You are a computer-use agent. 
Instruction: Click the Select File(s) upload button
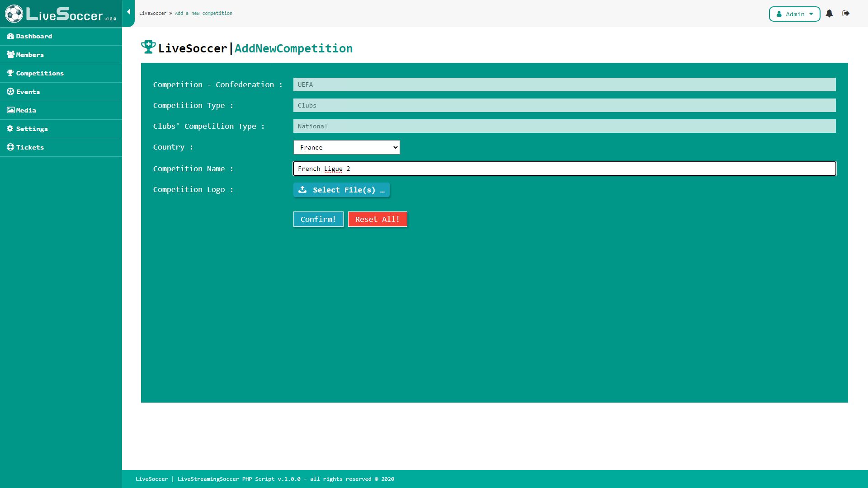click(x=341, y=190)
